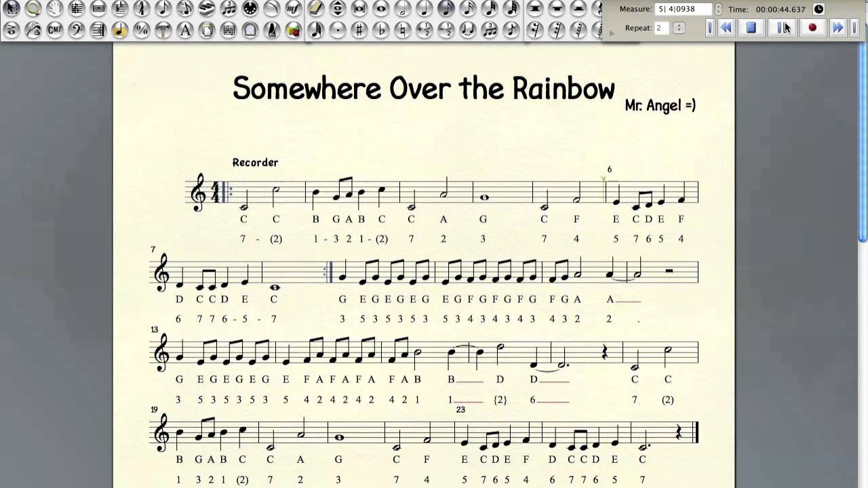Start recording with red dot button

click(x=812, y=28)
